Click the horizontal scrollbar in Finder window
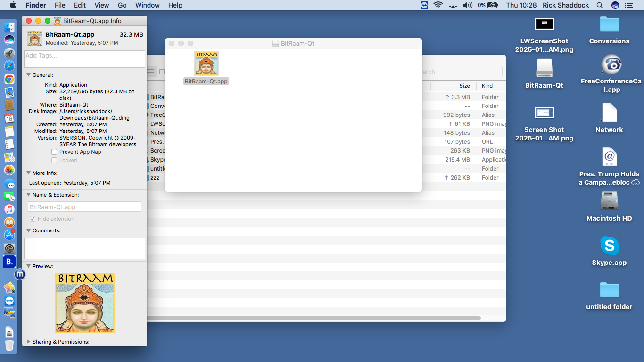 pos(314,318)
